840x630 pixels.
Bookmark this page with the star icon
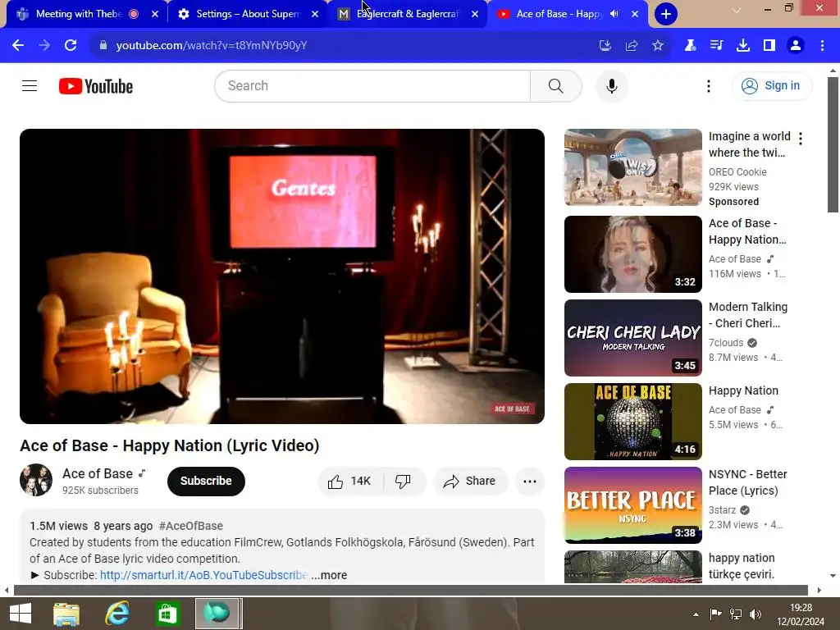(x=658, y=46)
